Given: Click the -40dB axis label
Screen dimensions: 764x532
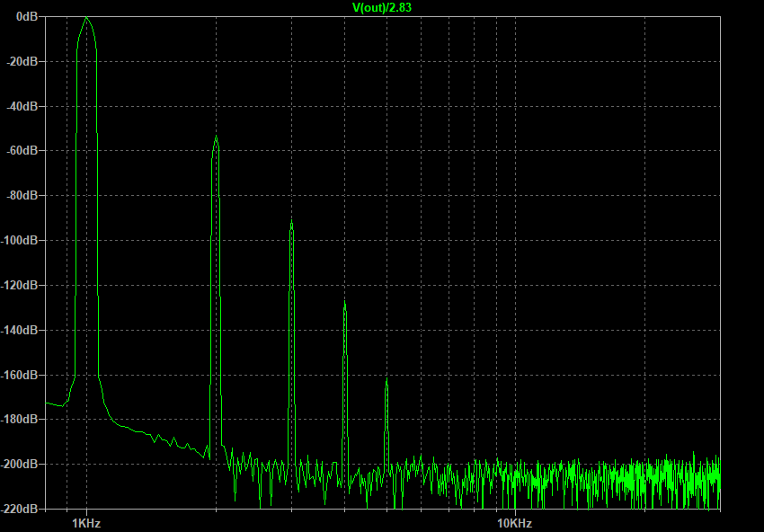Looking at the screenshot, I should point(22,106).
